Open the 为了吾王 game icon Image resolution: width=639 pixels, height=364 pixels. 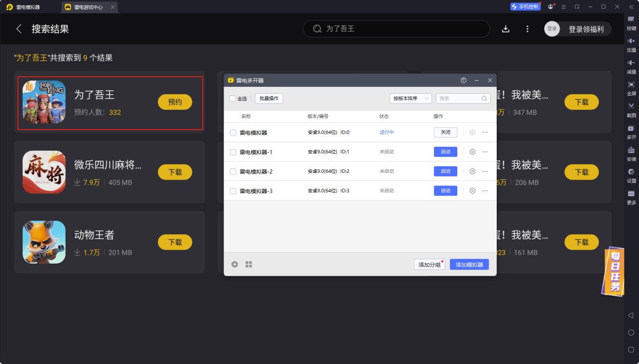point(44,102)
